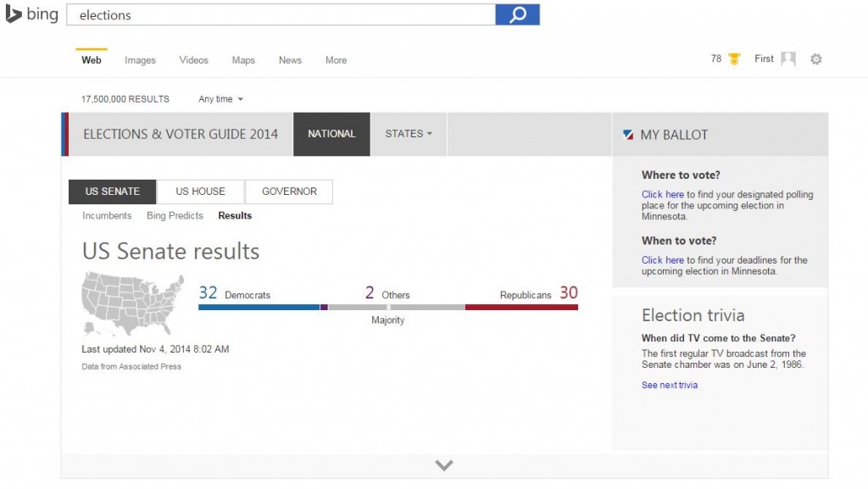Image resolution: width=868 pixels, height=489 pixels.
Task: Open the Bing Predicts sub-tab
Action: click(175, 216)
